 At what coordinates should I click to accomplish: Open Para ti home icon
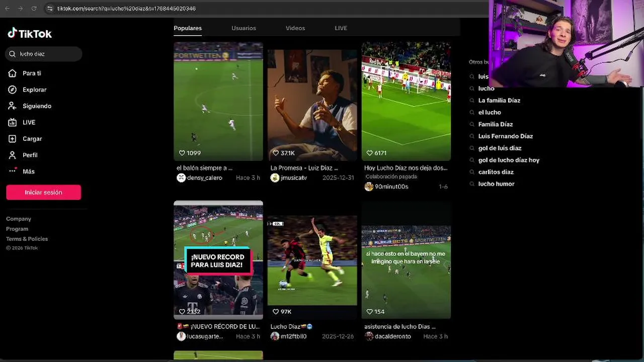(13, 73)
